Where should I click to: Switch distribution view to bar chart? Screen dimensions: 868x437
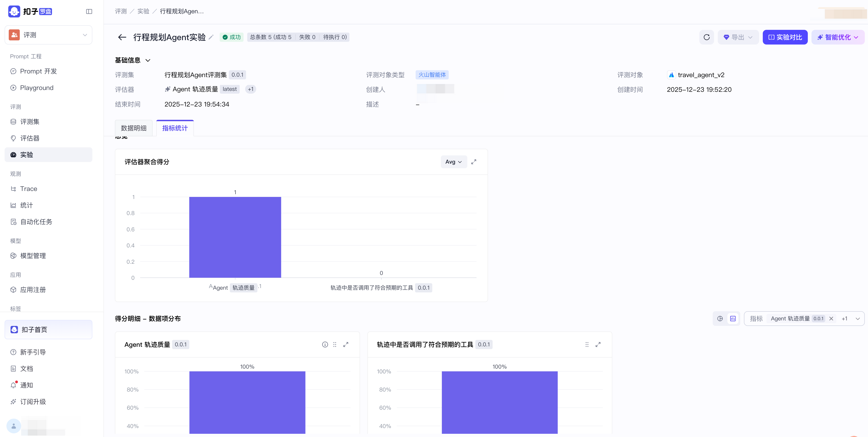733,319
